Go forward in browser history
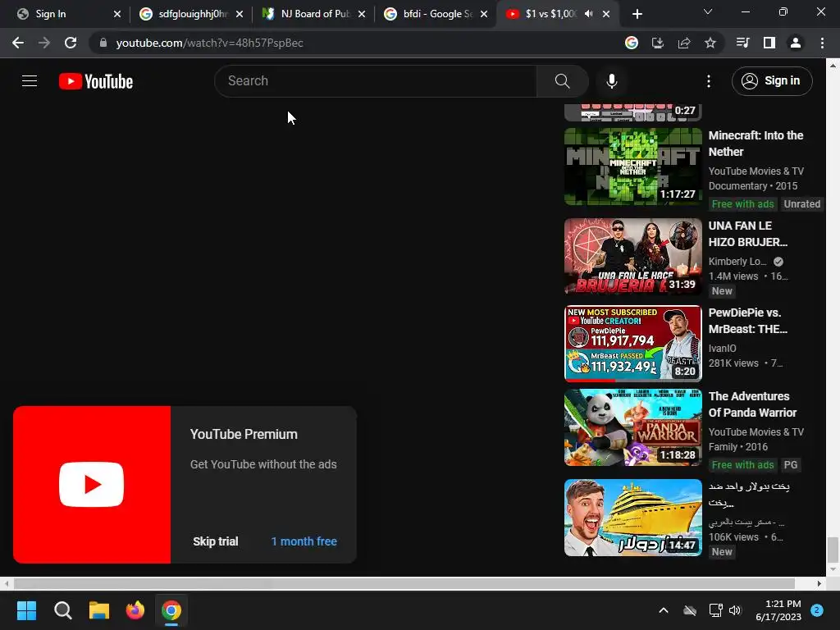This screenshot has height=630, width=840. (x=44, y=43)
